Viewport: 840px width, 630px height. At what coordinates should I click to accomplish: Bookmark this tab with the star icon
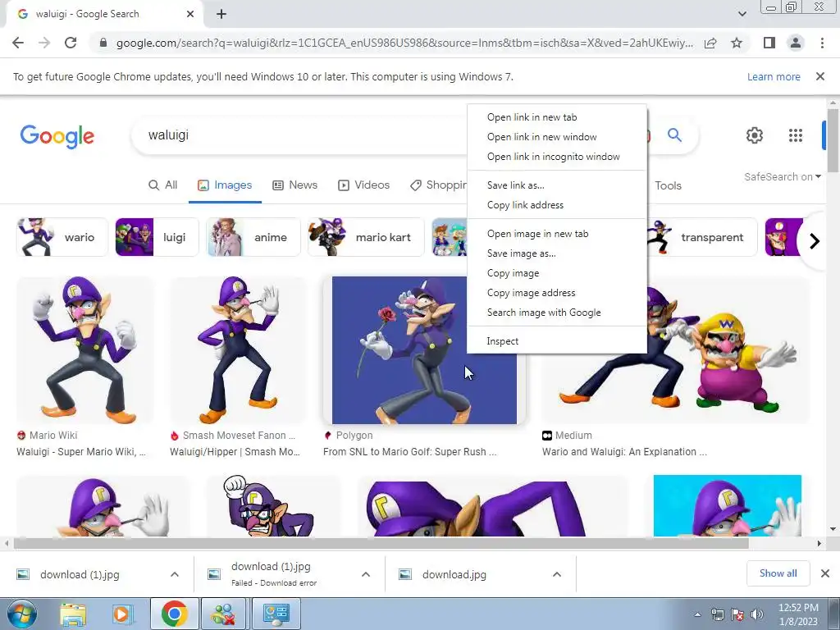[x=737, y=43]
